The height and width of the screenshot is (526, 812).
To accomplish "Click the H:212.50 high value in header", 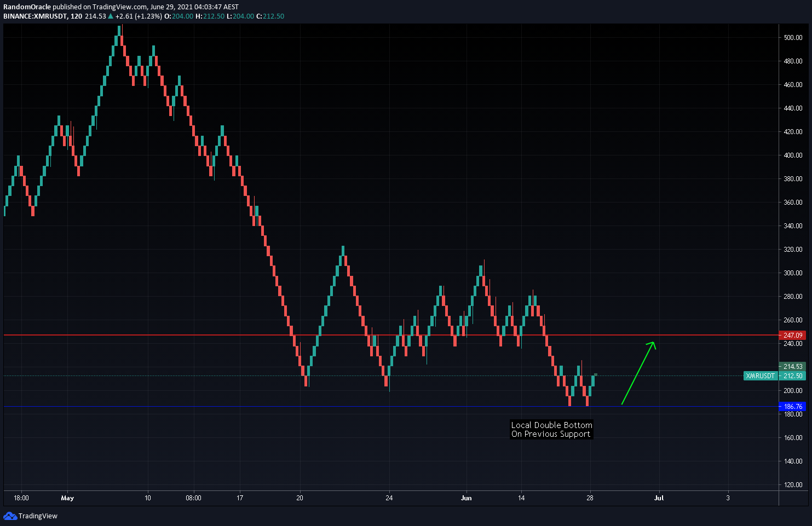I will point(210,16).
